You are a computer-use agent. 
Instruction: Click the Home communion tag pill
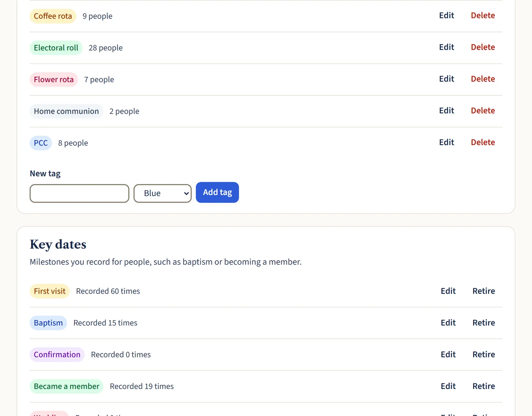pos(66,111)
